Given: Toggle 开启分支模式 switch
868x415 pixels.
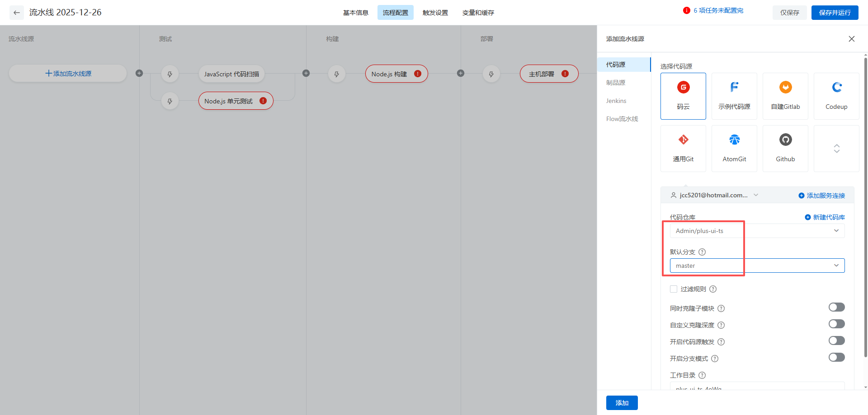Looking at the screenshot, I should 837,357.
